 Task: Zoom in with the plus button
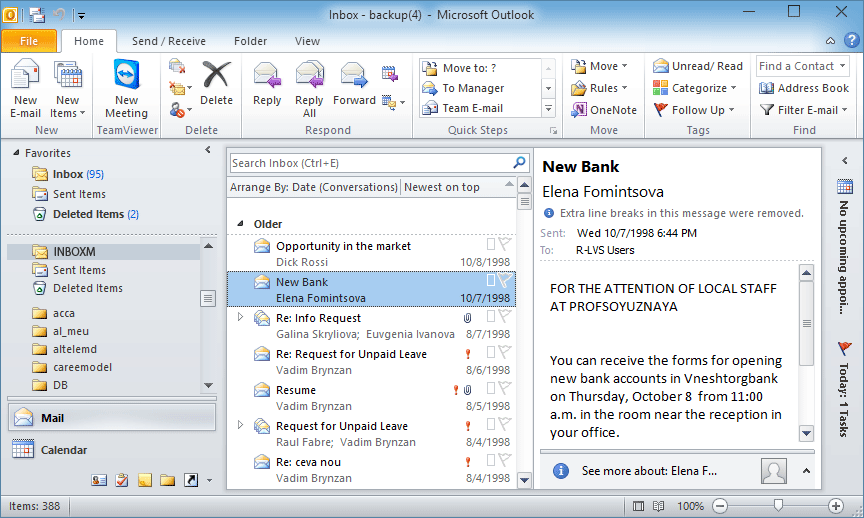tap(836, 506)
